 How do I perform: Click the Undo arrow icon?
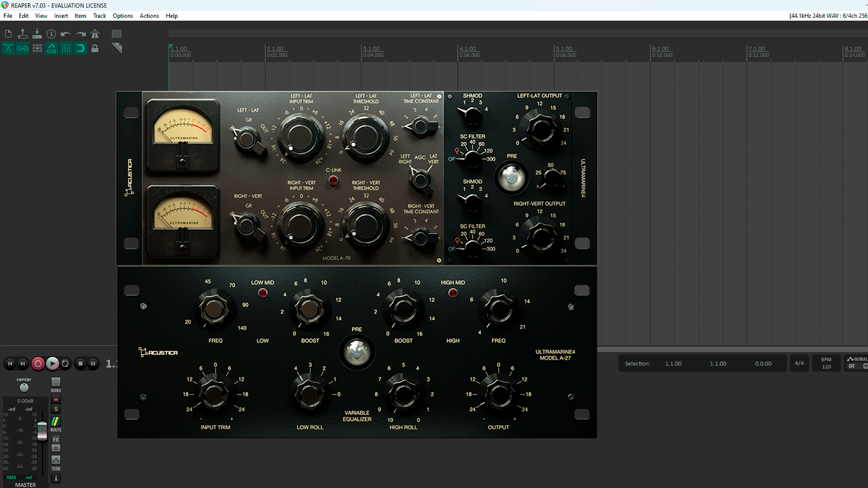pyautogui.click(x=66, y=34)
